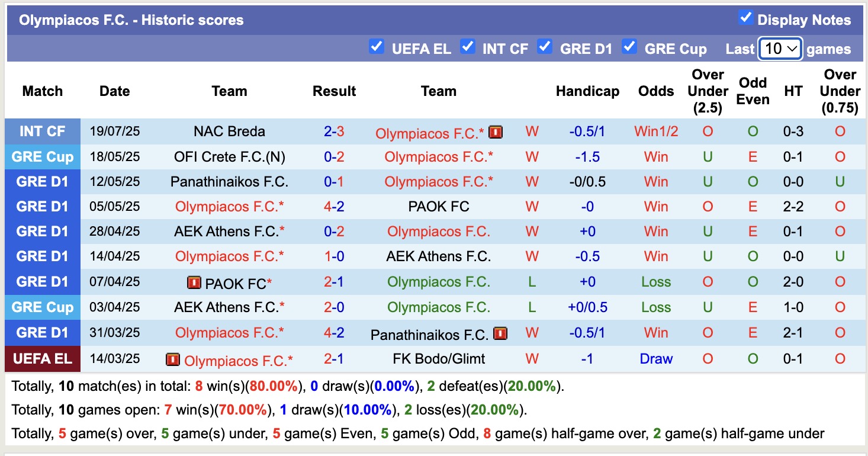Uncheck the UEFA EL competition filter

click(377, 46)
